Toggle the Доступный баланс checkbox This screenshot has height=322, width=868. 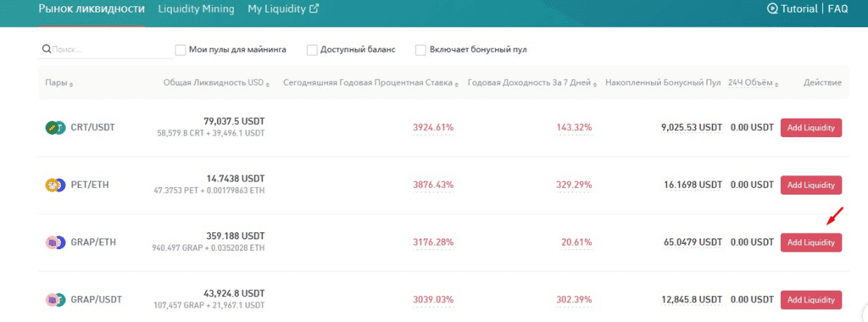point(312,50)
